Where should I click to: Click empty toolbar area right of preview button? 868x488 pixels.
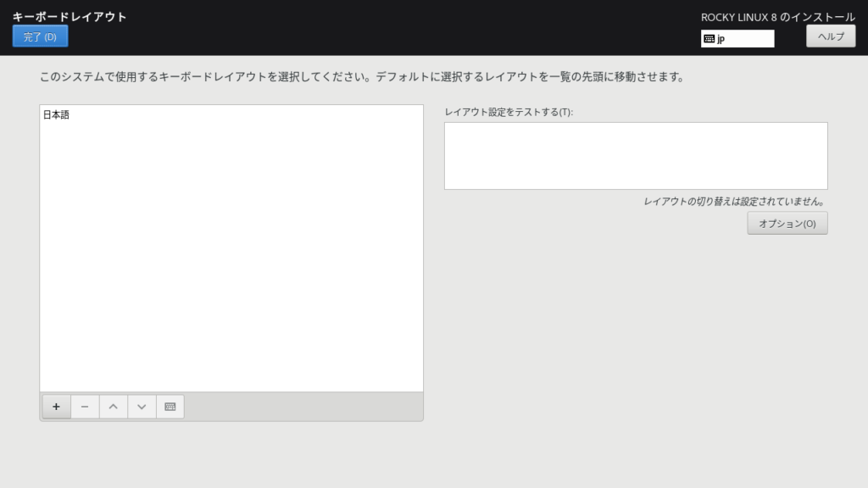click(305, 407)
